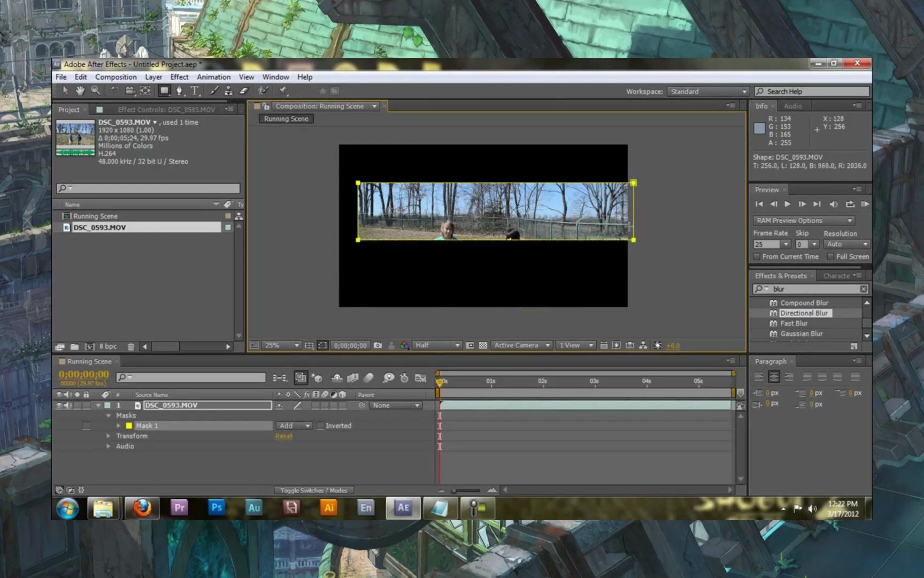Toggle Draft 3D mode in timeline
Viewport: 924px width, 578px height.
pyautogui.click(x=317, y=378)
